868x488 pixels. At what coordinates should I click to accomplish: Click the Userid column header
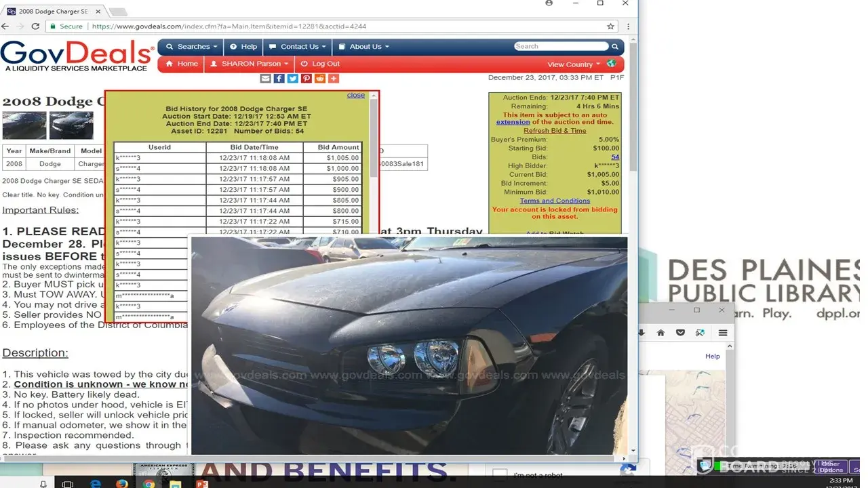click(159, 147)
